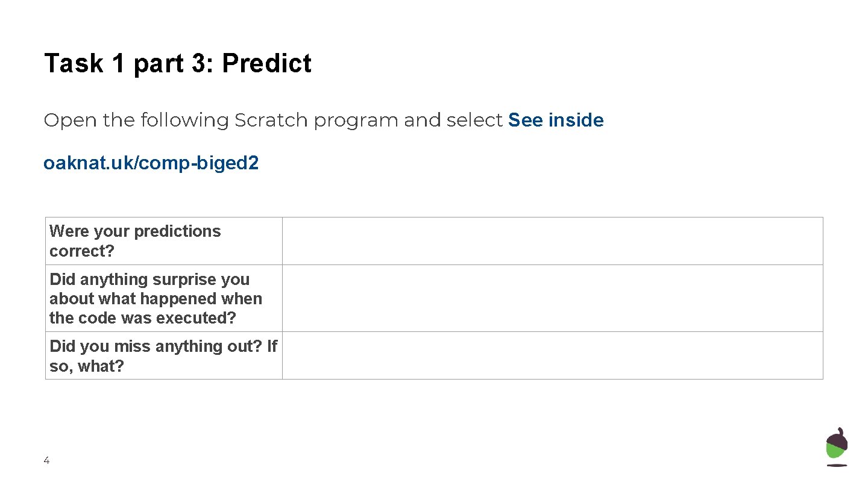Click 'about what happened when' in the table
Screen dimensions: 868x488
156,299
